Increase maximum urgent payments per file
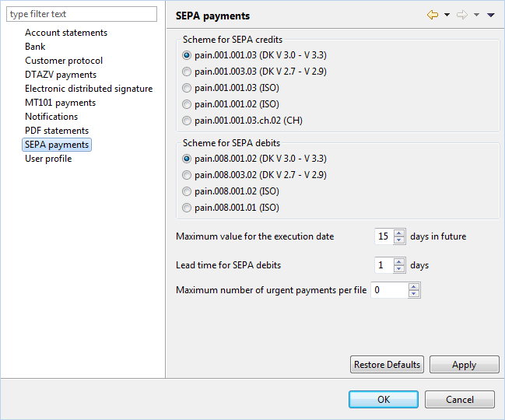Image resolution: width=505 pixels, height=420 pixels. (x=414, y=287)
